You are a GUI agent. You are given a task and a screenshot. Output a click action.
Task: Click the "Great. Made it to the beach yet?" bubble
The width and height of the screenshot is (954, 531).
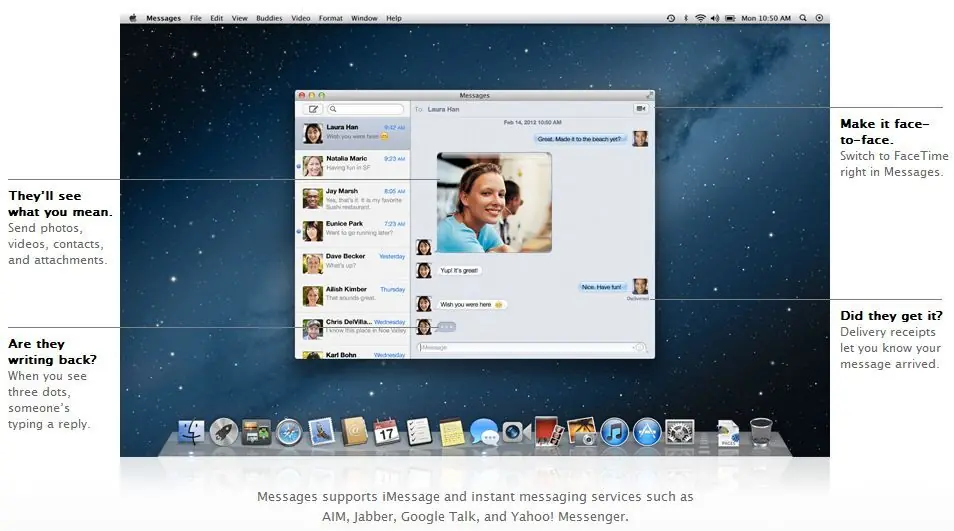(x=579, y=139)
